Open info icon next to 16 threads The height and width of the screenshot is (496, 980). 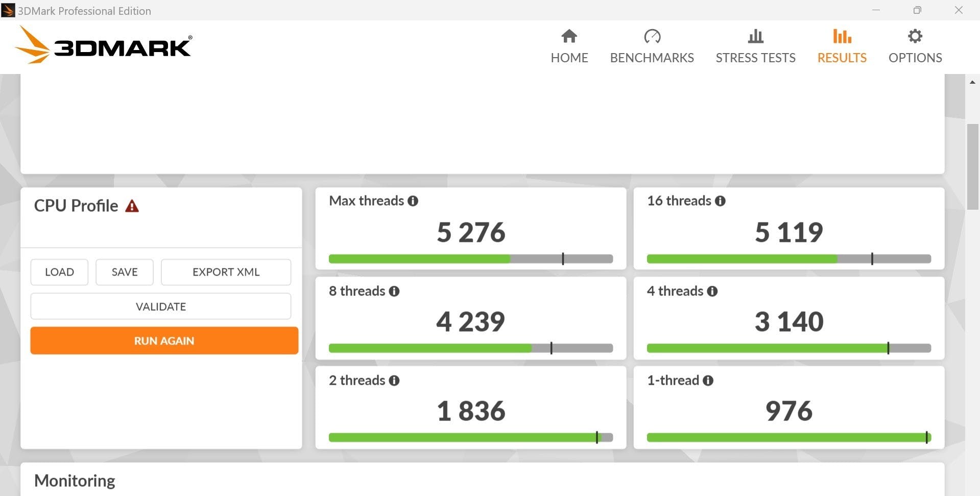[x=720, y=201]
